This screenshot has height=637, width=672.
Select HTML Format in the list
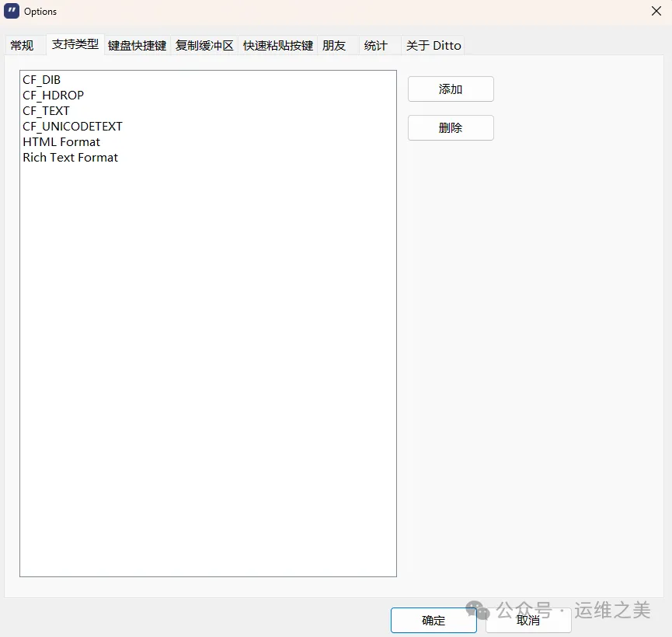click(x=61, y=142)
